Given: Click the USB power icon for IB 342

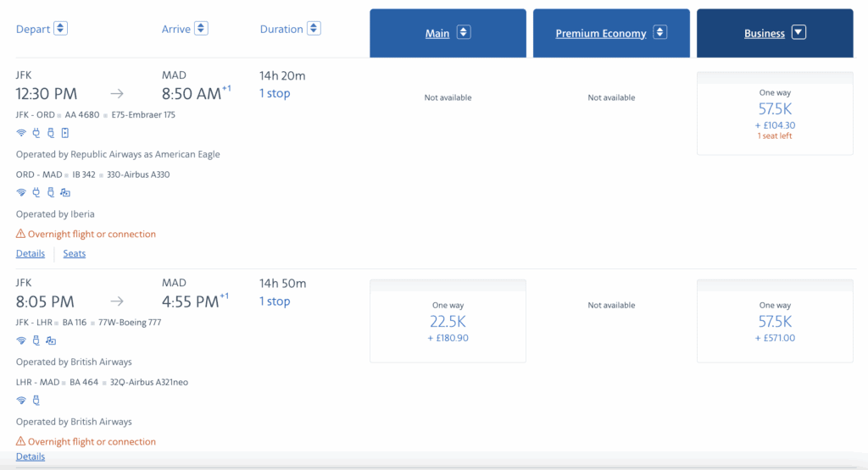Looking at the screenshot, I should point(50,192).
